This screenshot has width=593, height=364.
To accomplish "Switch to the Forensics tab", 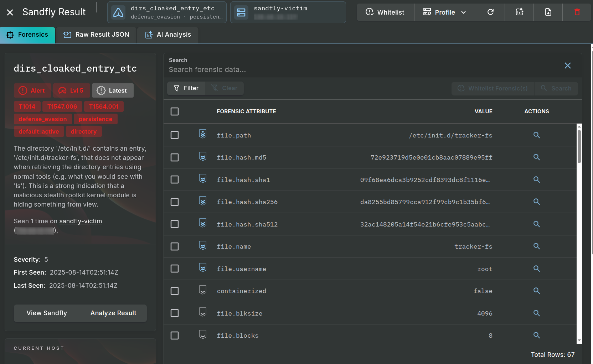I will [28, 35].
